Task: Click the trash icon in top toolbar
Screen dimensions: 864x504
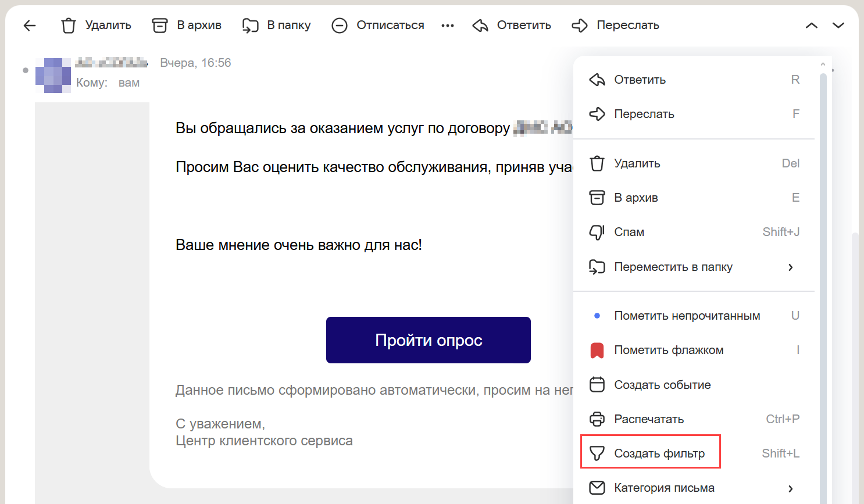Action: coord(69,26)
